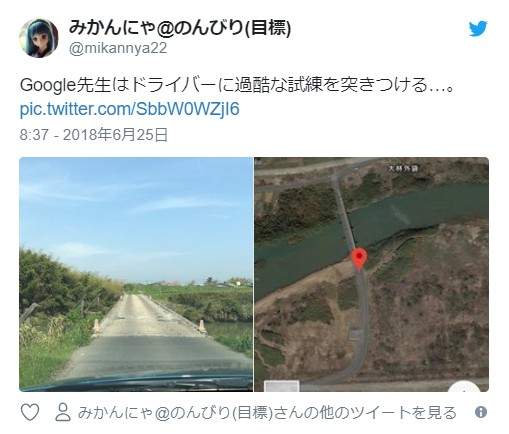
Task: Click the car hood in the road photo
Action: click(137, 382)
